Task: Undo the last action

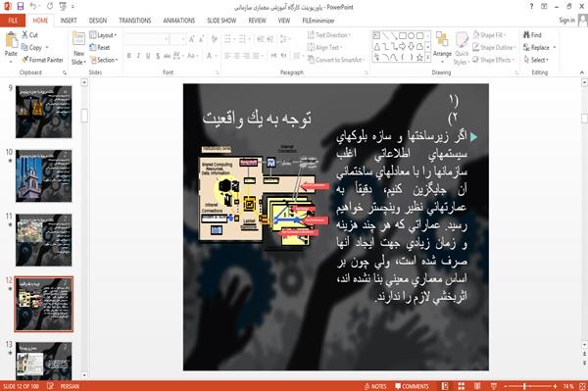Action: (33, 7)
